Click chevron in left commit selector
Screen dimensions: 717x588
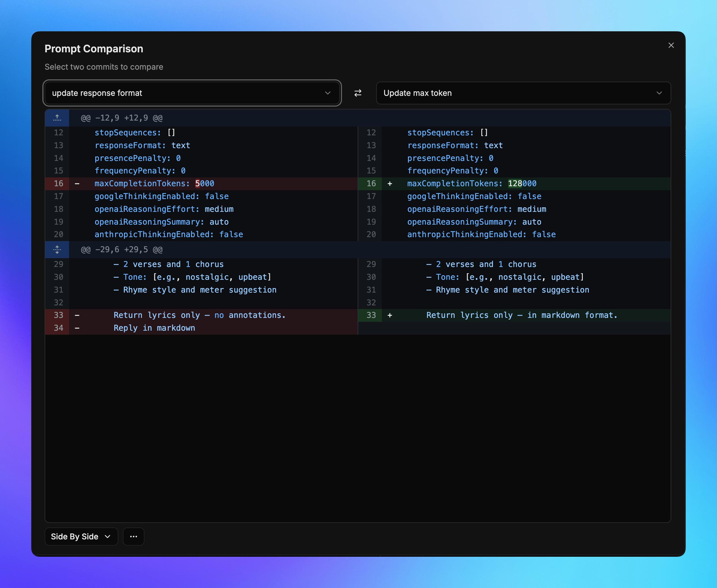(x=328, y=93)
